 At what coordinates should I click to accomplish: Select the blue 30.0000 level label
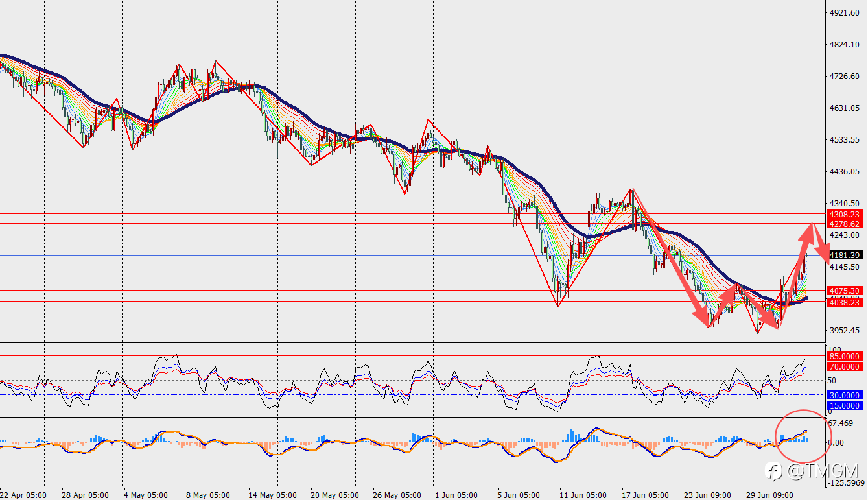pyautogui.click(x=845, y=395)
